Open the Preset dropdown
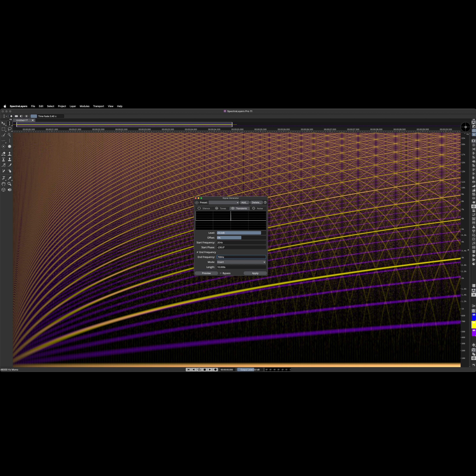This screenshot has height=476, width=476. (x=224, y=202)
